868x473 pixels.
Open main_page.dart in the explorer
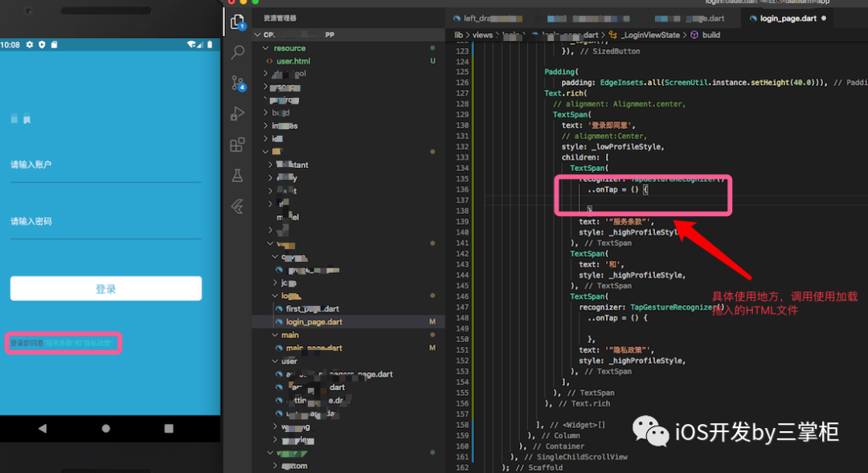pos(314,348)
